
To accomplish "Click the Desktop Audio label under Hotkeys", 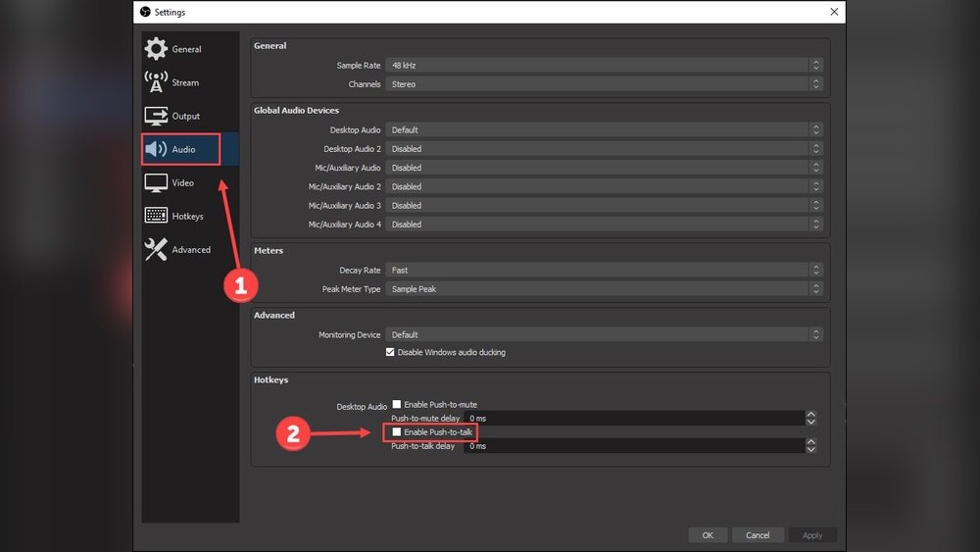I will tap(362, 406).
